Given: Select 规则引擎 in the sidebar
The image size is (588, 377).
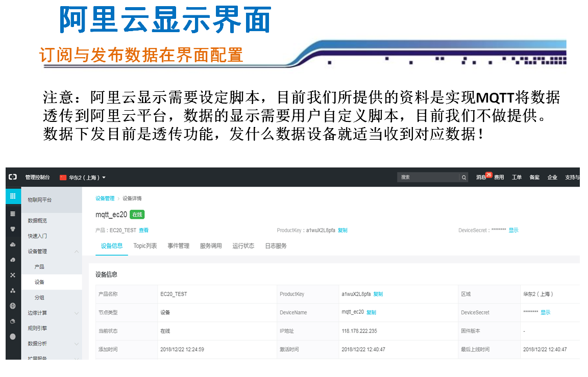Looking at the screenshot, I should tap(37, 329).
